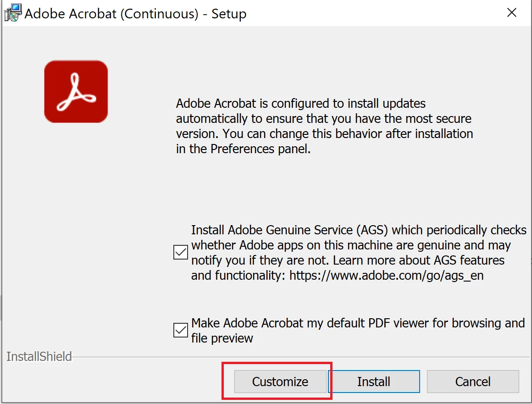Open the Customize installation options

(280, 382)
